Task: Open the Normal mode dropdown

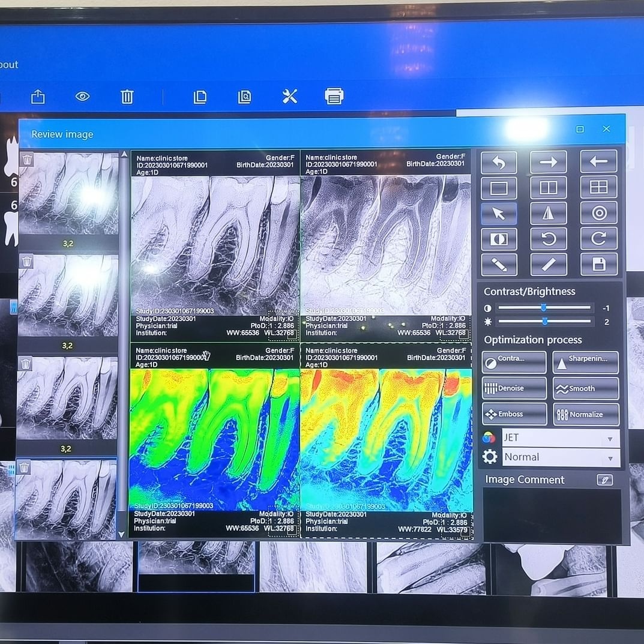Action: pos(561,457)
